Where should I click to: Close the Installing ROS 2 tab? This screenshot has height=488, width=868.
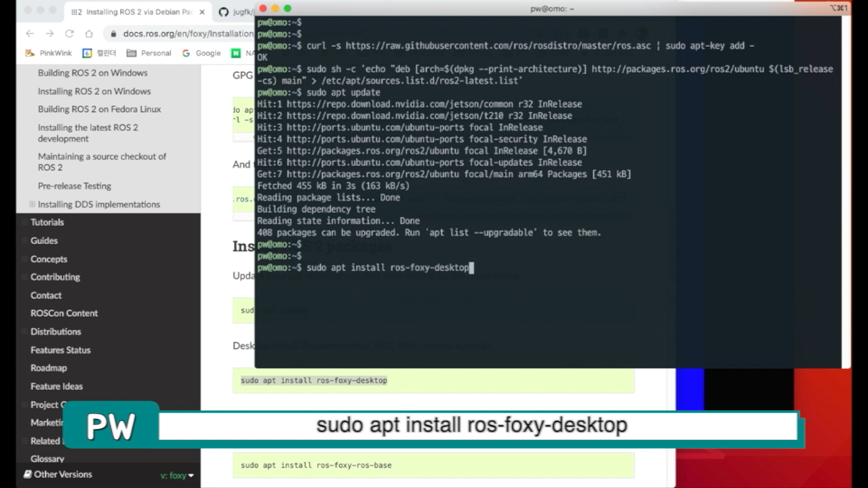click(202, 12)
